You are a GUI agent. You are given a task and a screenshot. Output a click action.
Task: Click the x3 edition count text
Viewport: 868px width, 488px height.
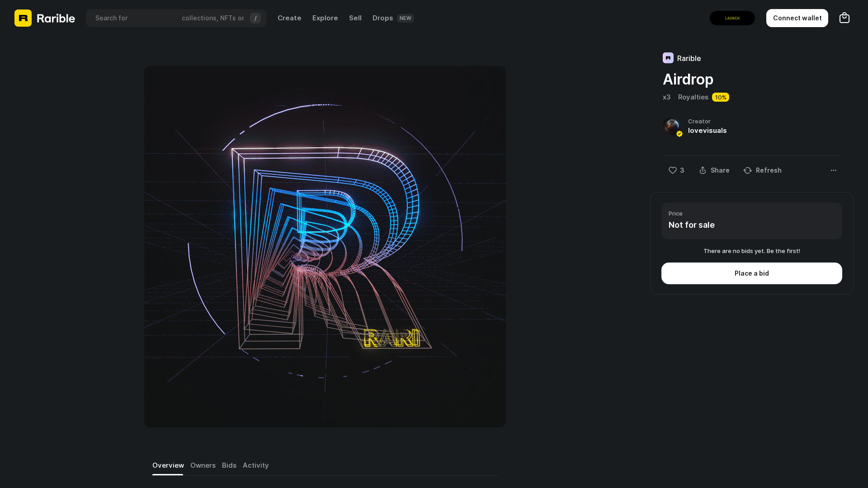pos(666,97)
